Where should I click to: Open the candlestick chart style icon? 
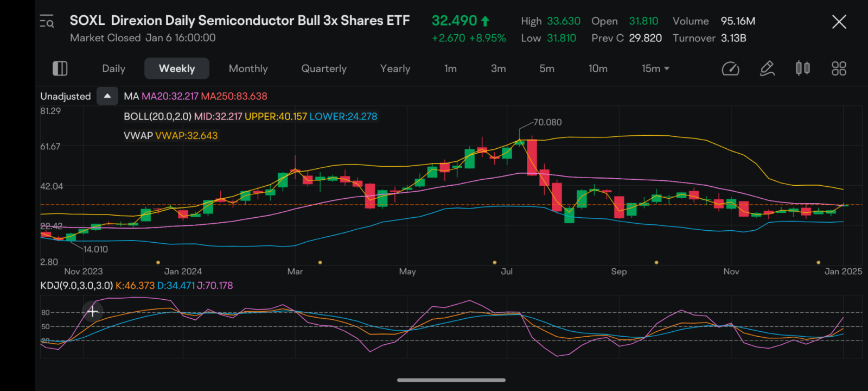[x=803, y=68]
